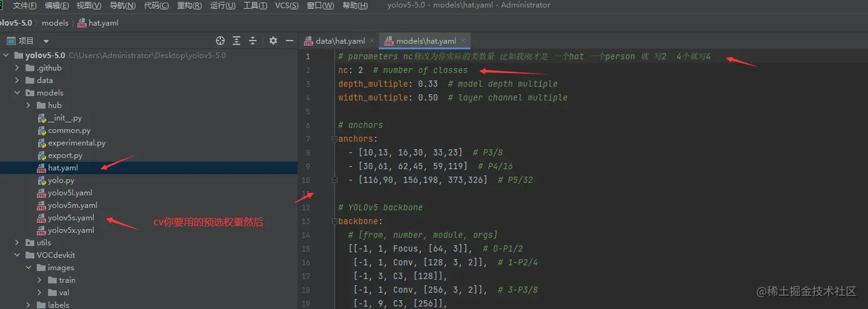Collapse the models folder

(18, 93)
